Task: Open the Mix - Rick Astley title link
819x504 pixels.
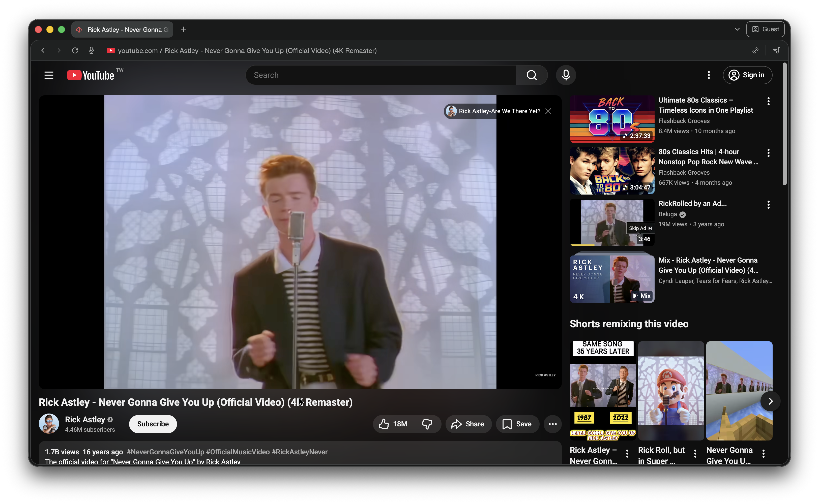Action: point(708,265)
